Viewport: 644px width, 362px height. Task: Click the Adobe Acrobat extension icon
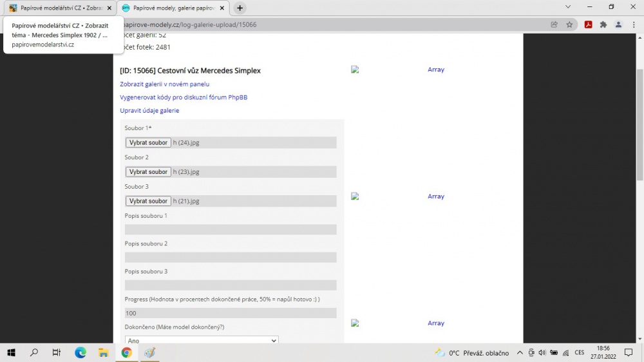tap(588, 24)
